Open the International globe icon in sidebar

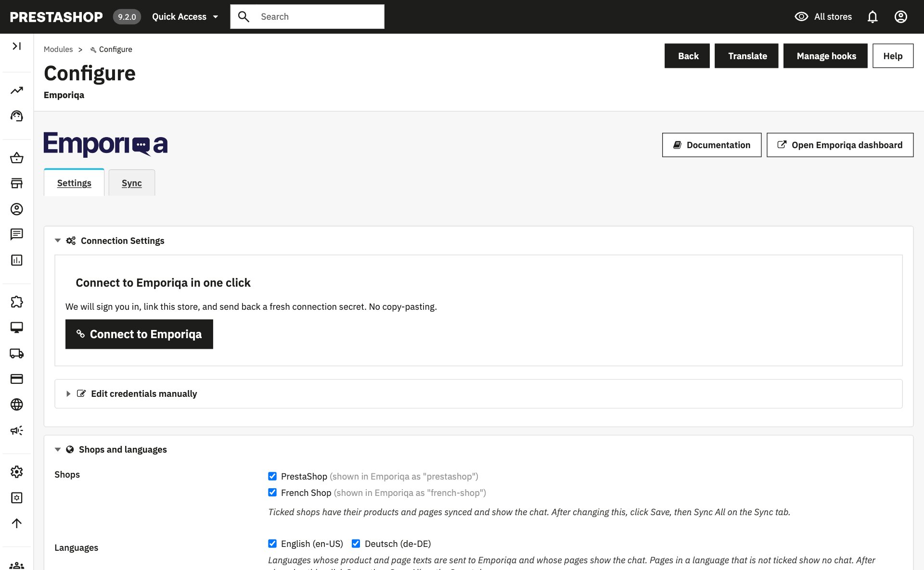pyautogui.click(x=17, y=405)
